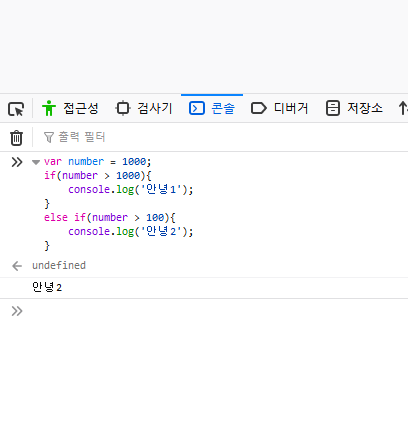Screen dimensions: 408x433
Task: Click the 'if(number > 1000){' code line
Action: point(98,175)
